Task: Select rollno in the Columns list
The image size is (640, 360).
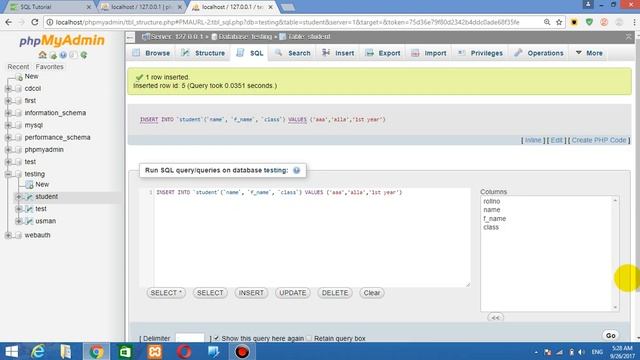Action: tap(491, 201)
